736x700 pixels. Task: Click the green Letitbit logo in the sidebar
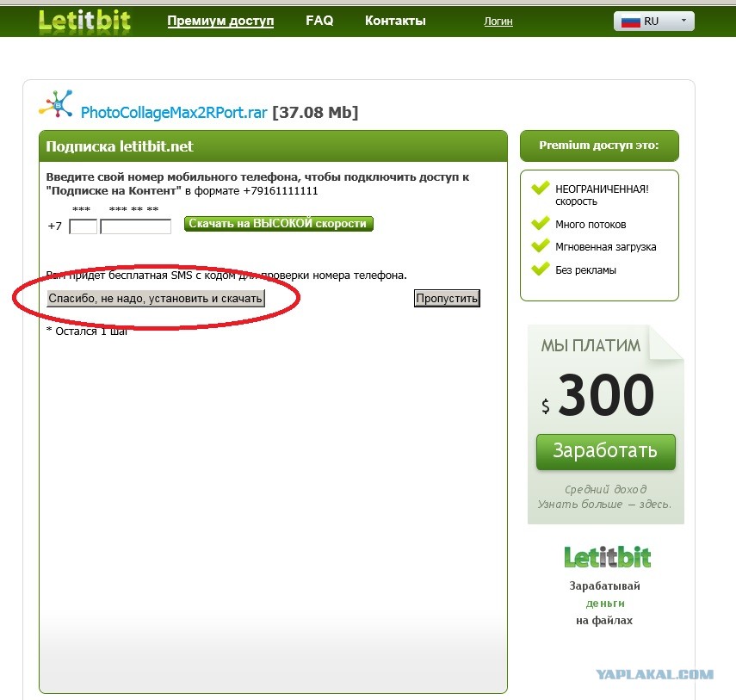coord(607,557)
